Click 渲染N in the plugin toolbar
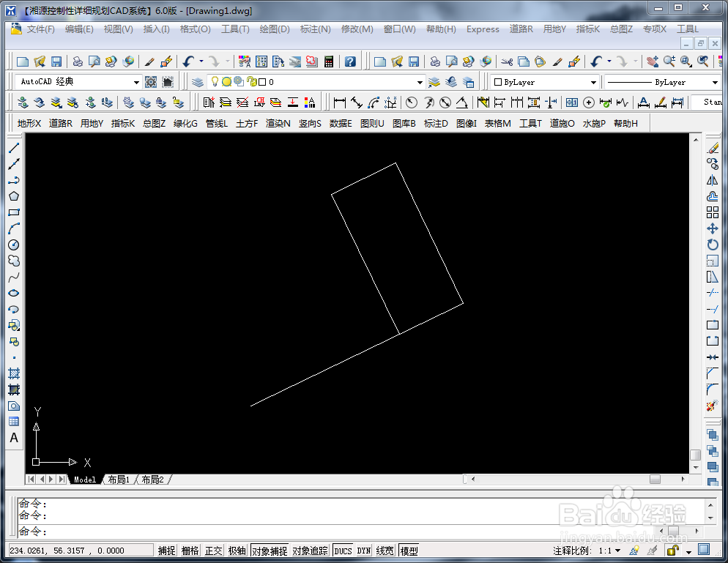 (x=278, y=124)
